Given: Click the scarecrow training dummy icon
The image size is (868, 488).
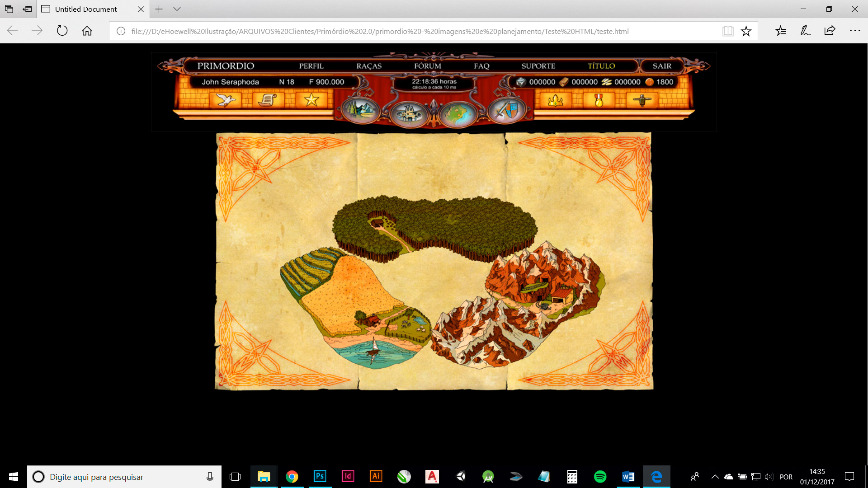Looking at the screenshot, I should tap(642, 100).
